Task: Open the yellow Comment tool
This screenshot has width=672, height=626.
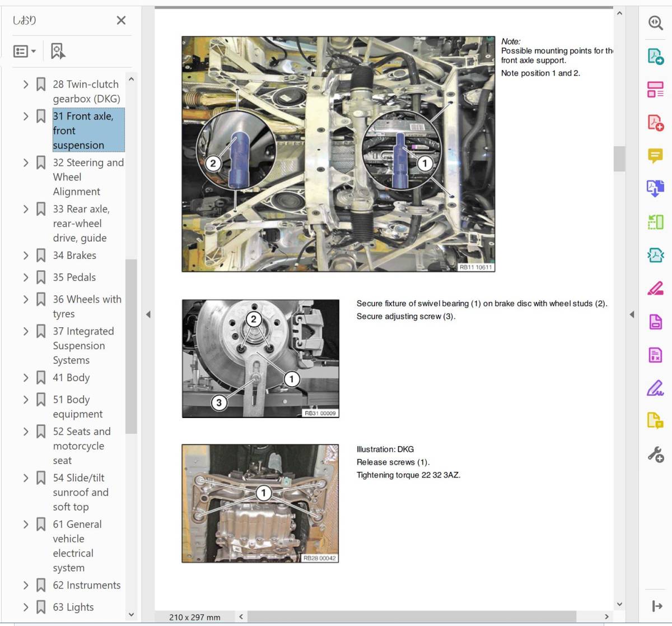Action: 655,155
